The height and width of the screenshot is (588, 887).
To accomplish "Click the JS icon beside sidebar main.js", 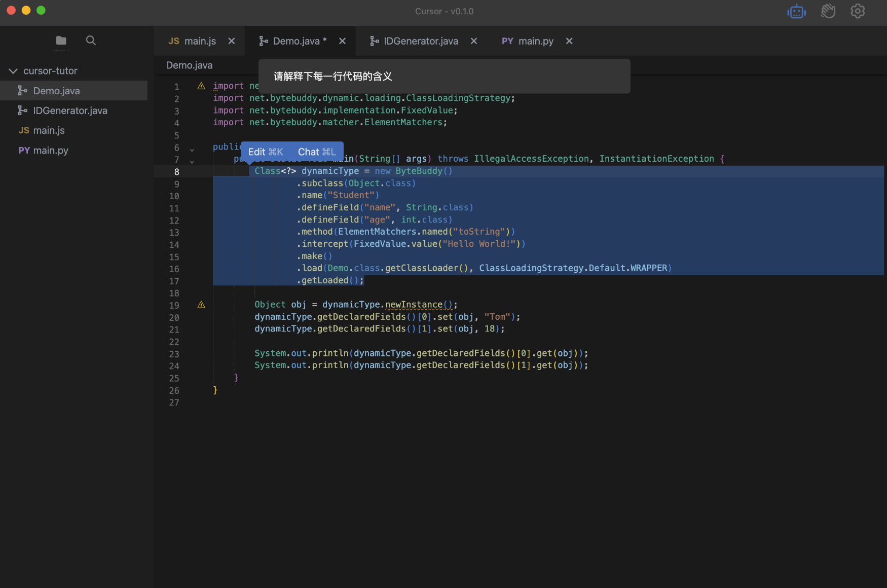I will click(x=24, y=130).
